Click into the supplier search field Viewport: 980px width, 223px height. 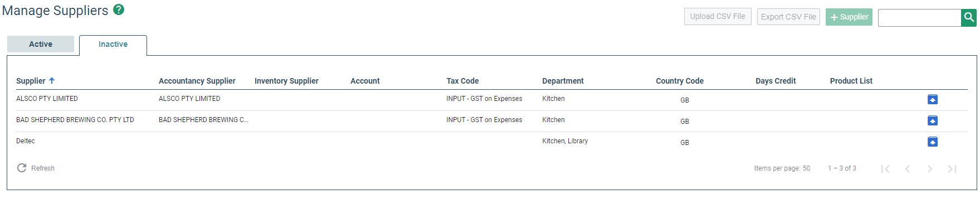(920, 17)
